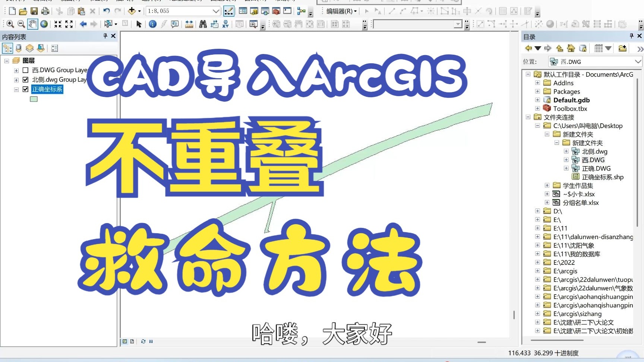
Task: Click the Go Back To Previous Extent arrow
Action: tap(83, 24)
